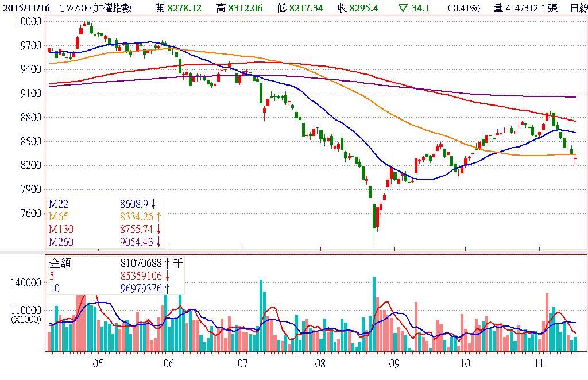Viewport: 588px width, 380px height.
Task: Click the turnover value 81070688
Action: pos(141,263)
